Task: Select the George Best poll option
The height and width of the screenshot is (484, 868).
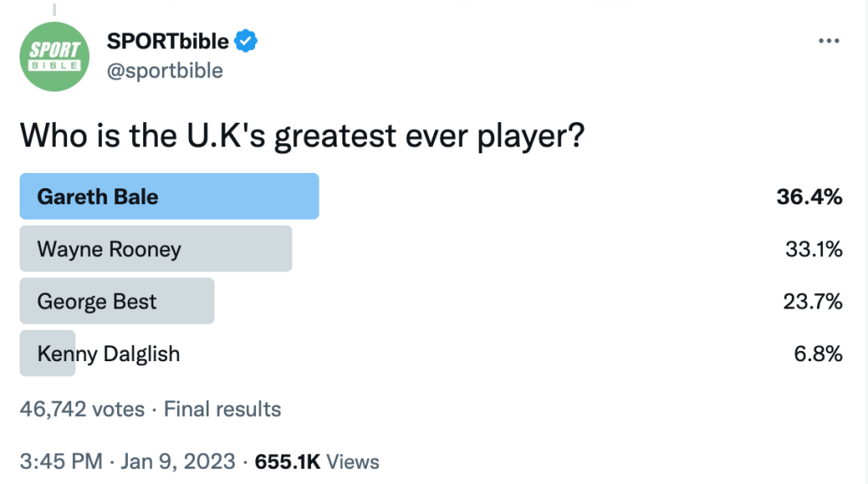Action: tap(116, 302)
